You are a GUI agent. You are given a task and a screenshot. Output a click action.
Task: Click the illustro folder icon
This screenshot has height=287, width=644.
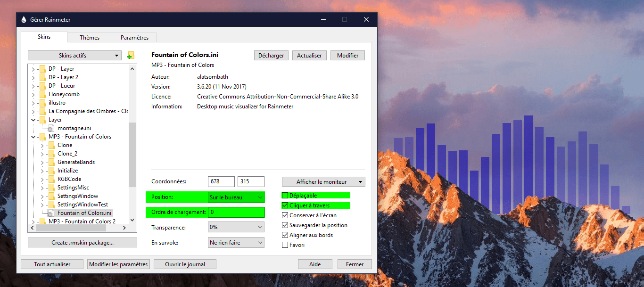coord(42,103)
